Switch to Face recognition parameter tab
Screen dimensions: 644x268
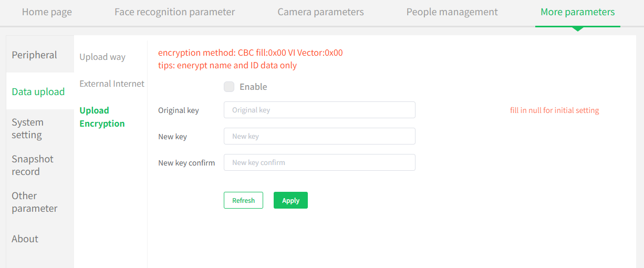tap(174, 12)
